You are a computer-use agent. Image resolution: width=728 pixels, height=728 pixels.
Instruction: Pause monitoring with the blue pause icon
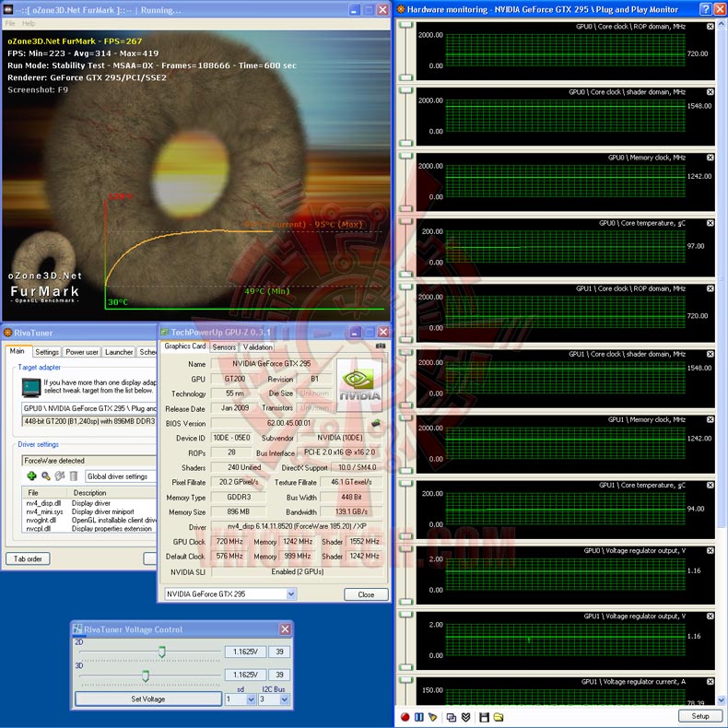[418, 717]
